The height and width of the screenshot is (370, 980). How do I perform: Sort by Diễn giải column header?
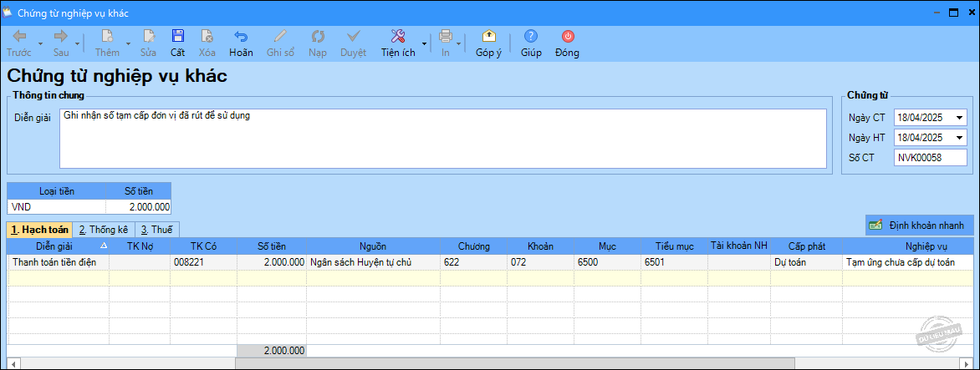59,246
